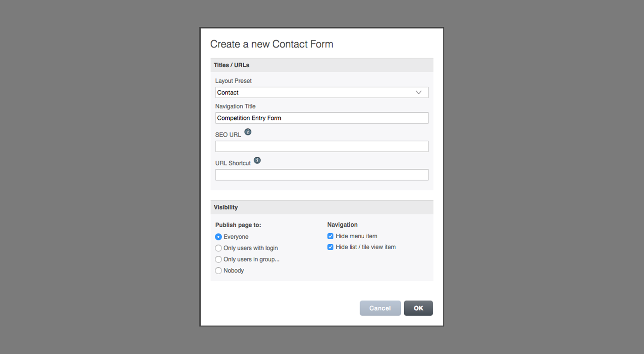This screenshot has width=644, height=354.
Task: Click the Visibility section header
Action: 226,207
